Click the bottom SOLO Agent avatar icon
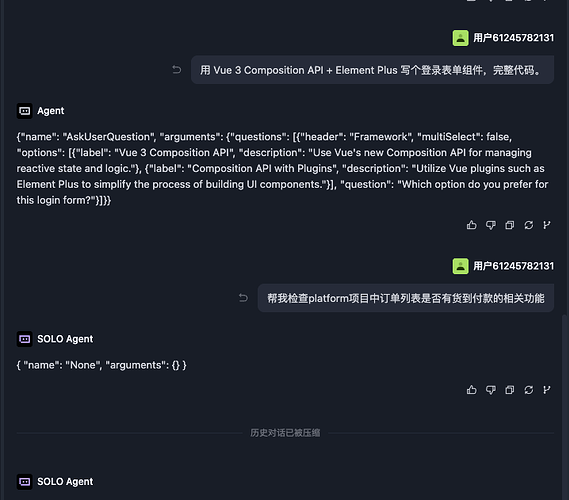The height and width of the screenshot is (500, 569). (x=25, y=481)
